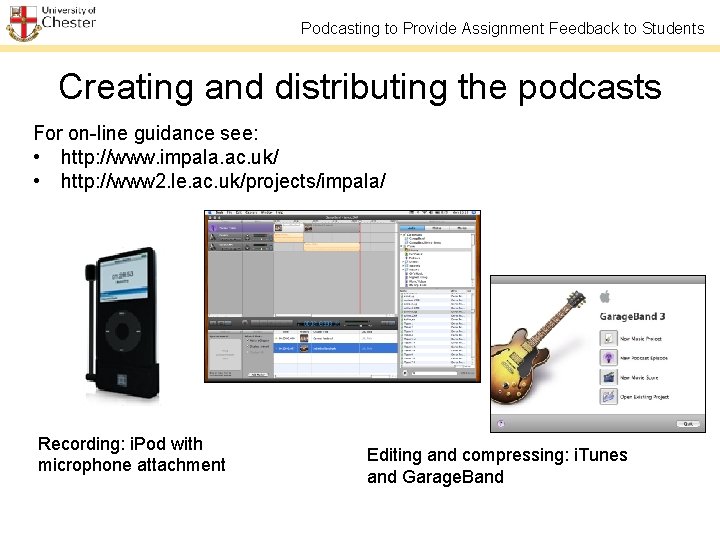This screenshot has width=720, height=540.
Task: Click the first artwork thumbnail in podcast track
Action: 278,228
